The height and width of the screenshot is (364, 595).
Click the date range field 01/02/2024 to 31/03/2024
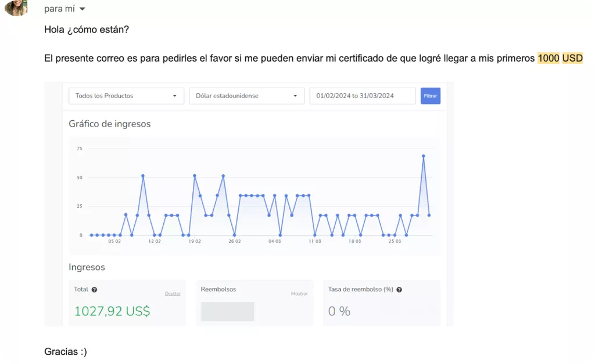pos(363,96)
